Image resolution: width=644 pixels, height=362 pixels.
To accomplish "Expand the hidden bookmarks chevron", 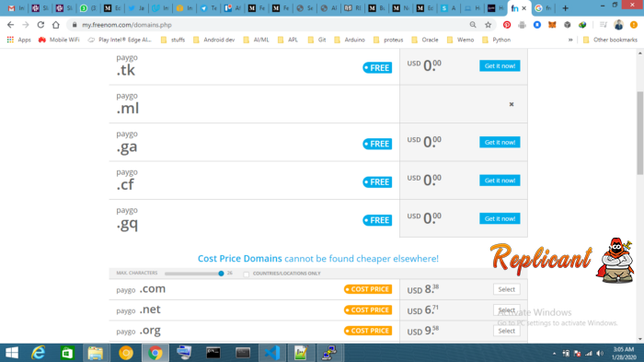I will click(x=570, y=40).
